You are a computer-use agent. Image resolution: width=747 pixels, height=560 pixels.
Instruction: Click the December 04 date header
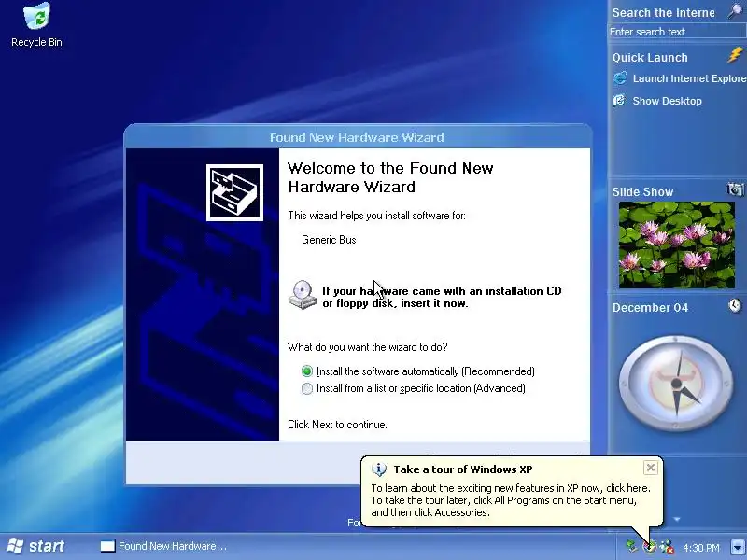click(x=650, y=308)
